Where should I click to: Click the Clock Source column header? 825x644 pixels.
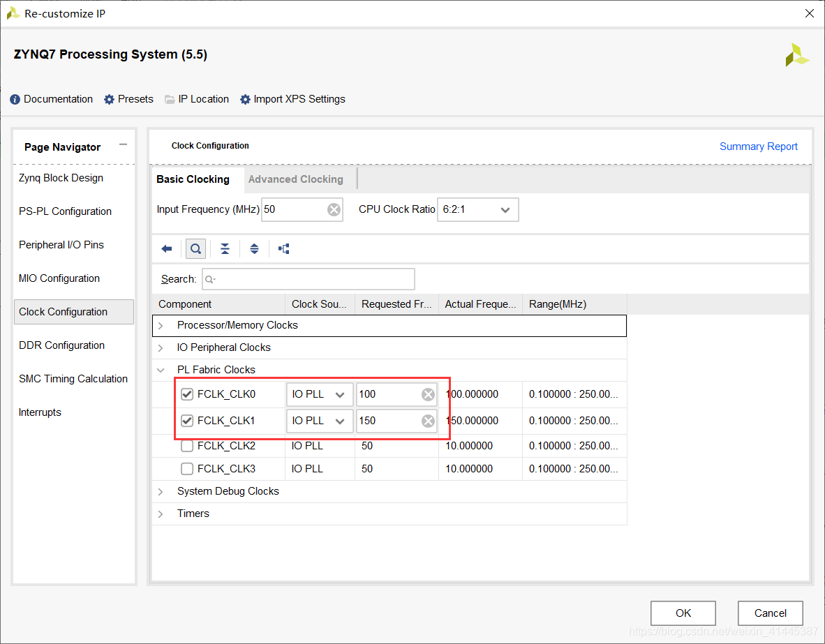[320, 305]
